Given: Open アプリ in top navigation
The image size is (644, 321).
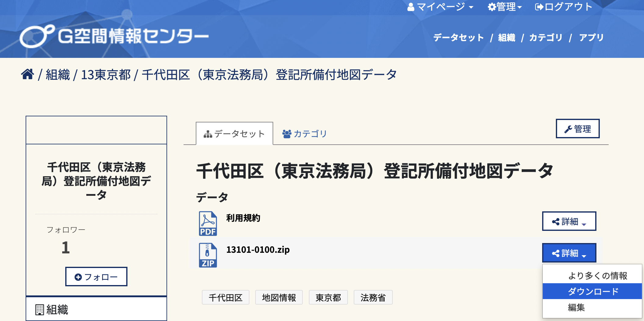Looking at the screenshot, I should pos(591,37).
